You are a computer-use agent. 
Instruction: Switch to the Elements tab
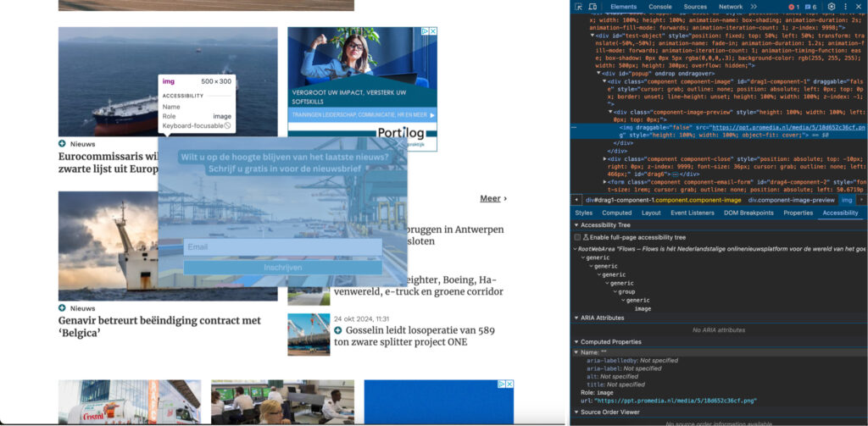pyautogui.click(x=623, y=7)
